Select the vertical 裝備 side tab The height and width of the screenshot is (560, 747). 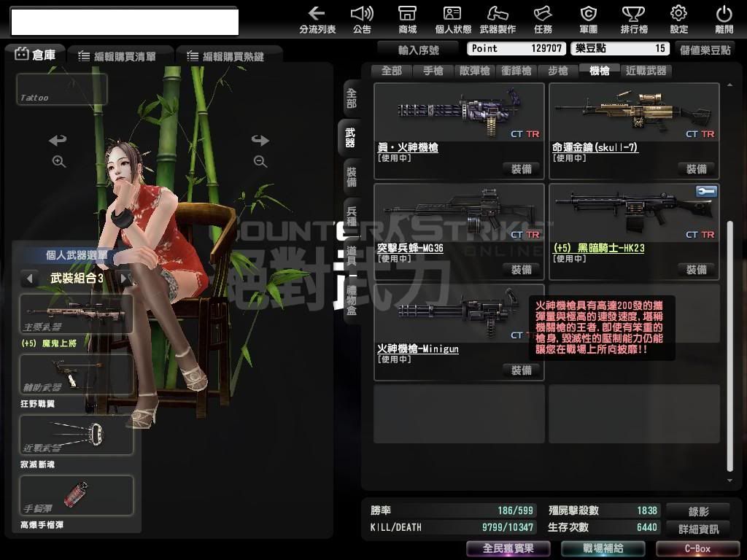(352, 177)
